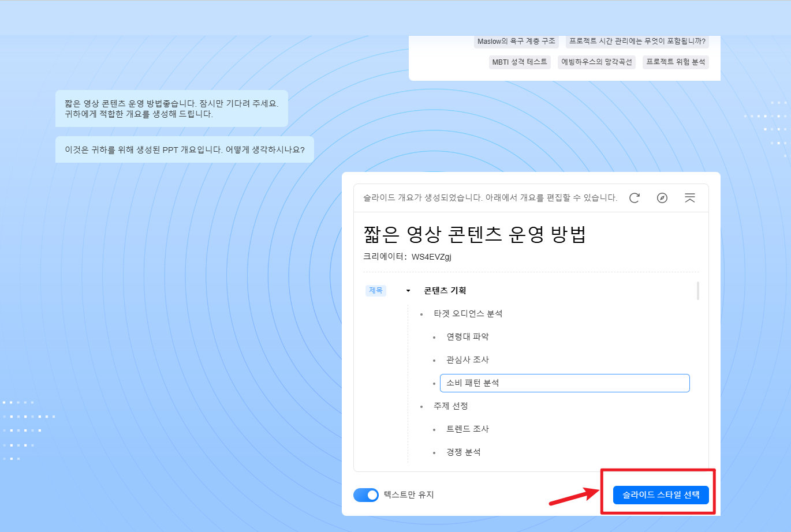The width and height of the screenshot is (791, 532).
Task: Select the 주제 선정 item
Action: [451, 406]
